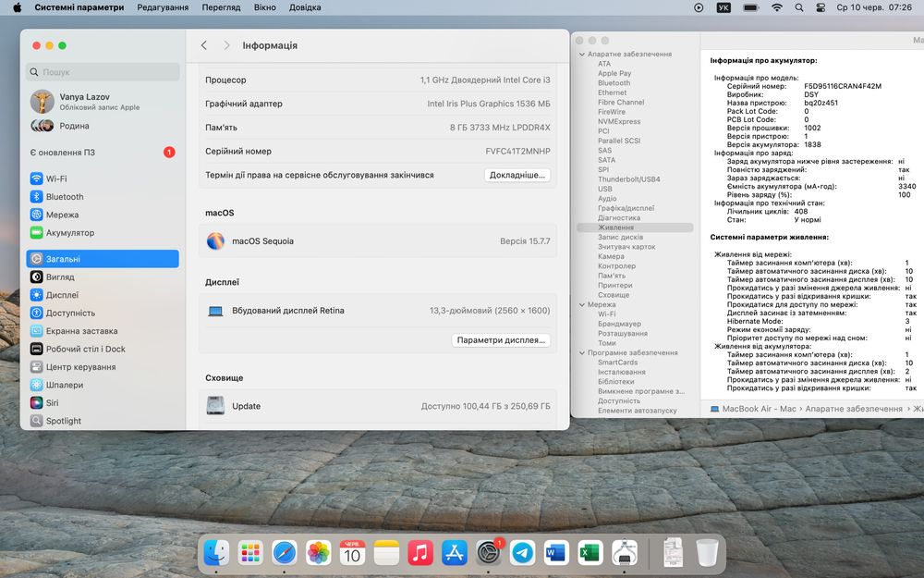Open App Store from the Dock
This screenshot has height=578, width=924.
pyautogui.click(x=455, y=553)
